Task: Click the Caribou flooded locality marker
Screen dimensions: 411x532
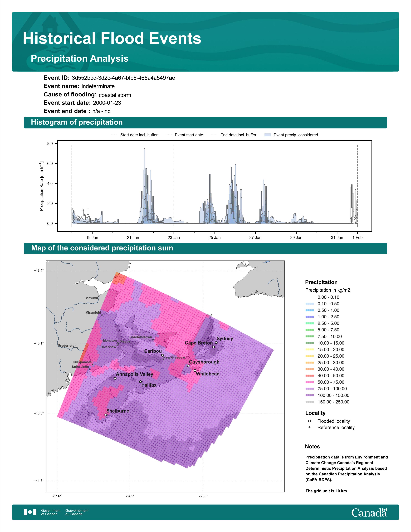Action: coord(162,355)
